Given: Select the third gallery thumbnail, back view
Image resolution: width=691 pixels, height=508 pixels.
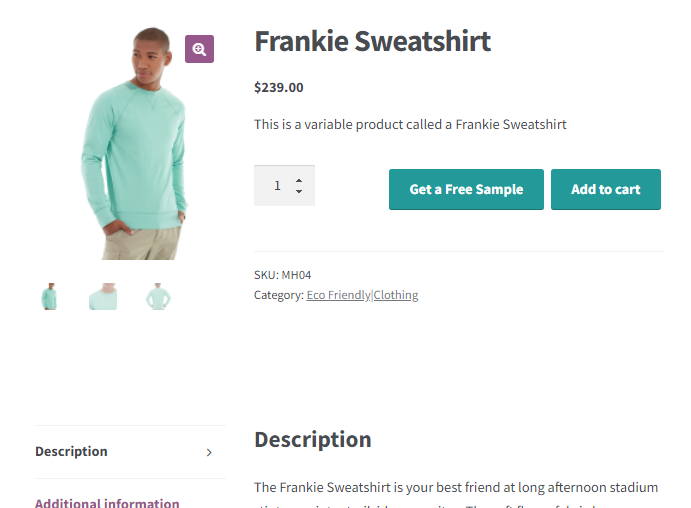Looking at the screenshot, I should (157, 296).
